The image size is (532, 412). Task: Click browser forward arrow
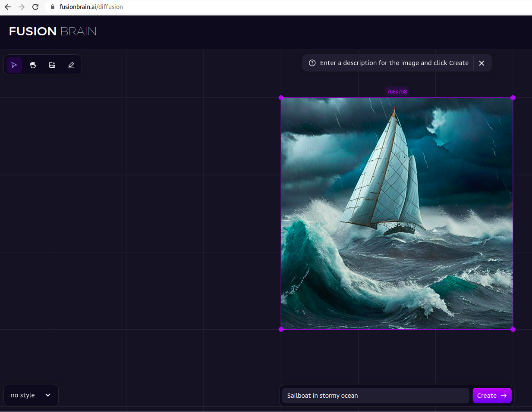[x=22, y=7]
